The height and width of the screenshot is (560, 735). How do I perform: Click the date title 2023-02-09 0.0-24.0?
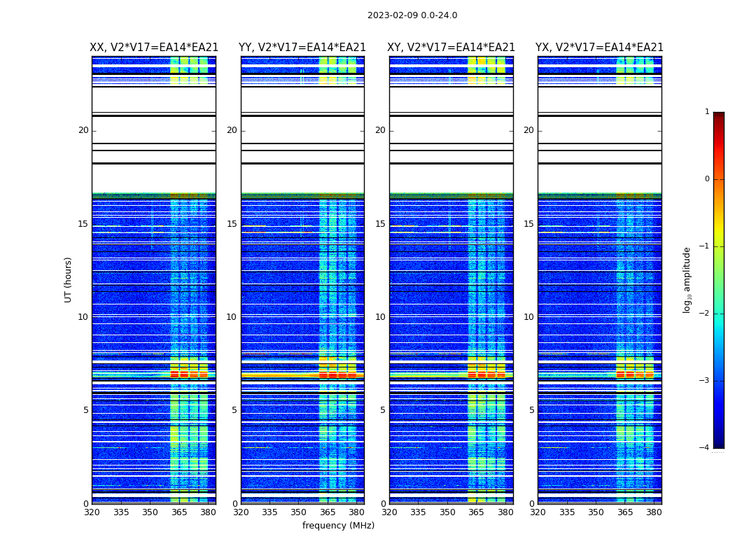412,15
